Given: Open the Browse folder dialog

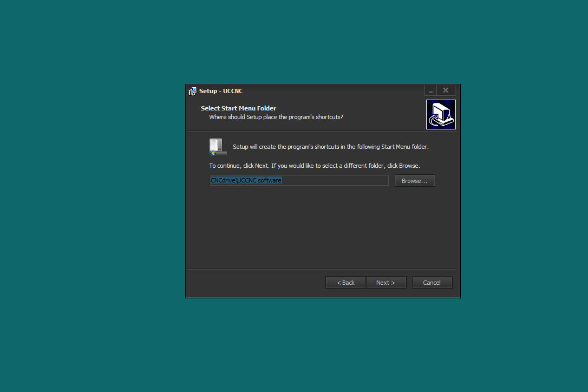Looking at the screenshot, I should pyautogui.click(x=415, y=180).
